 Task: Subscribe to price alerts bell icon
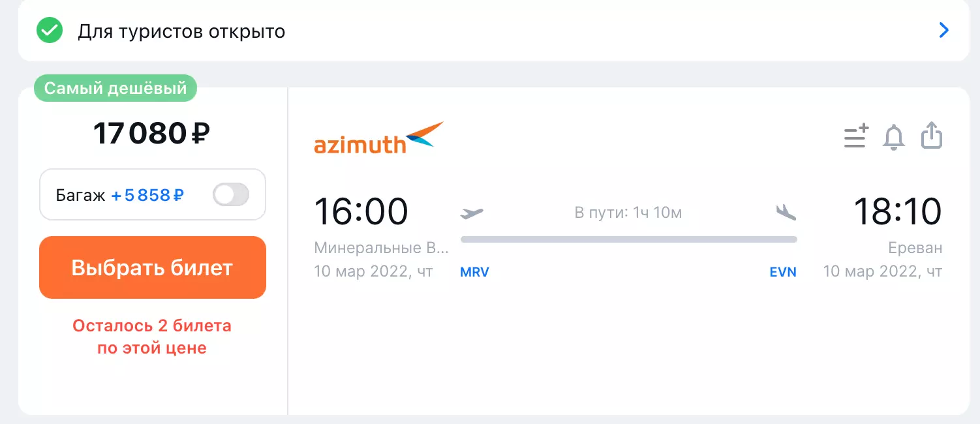coord(894,138)
